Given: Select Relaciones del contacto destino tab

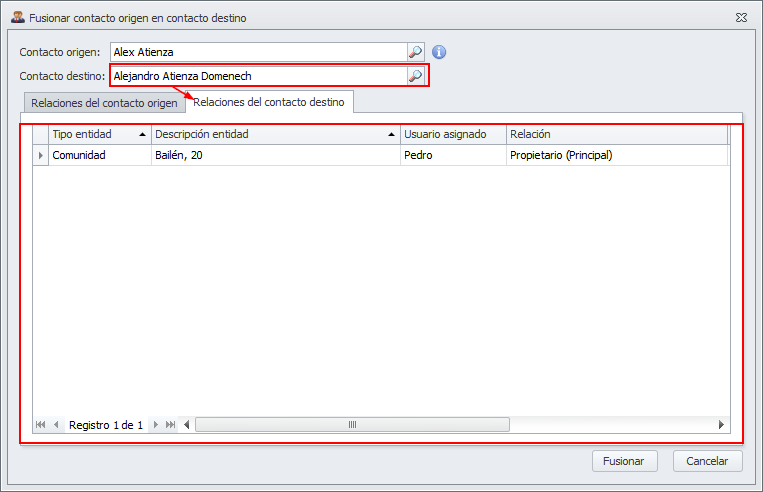Looking at the screenshot, I should click(269, 102).
